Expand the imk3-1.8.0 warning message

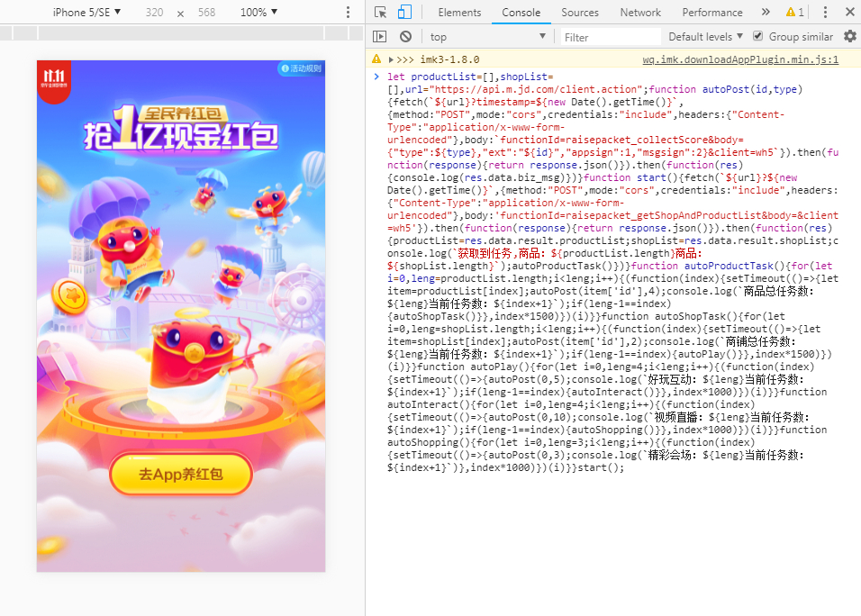(x=391, y=59)
